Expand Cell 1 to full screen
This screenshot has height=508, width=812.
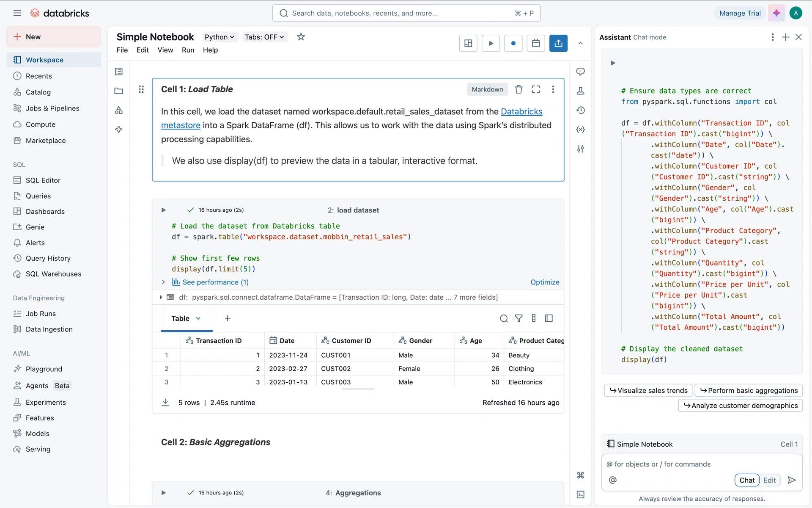pos(536,89)
